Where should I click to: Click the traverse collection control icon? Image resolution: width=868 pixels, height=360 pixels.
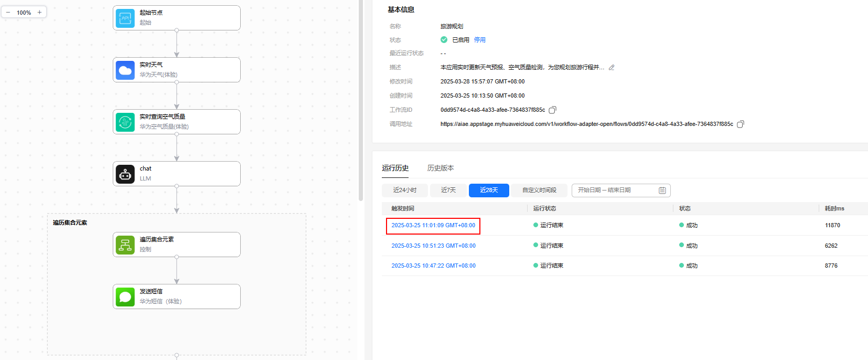(125, 245)
